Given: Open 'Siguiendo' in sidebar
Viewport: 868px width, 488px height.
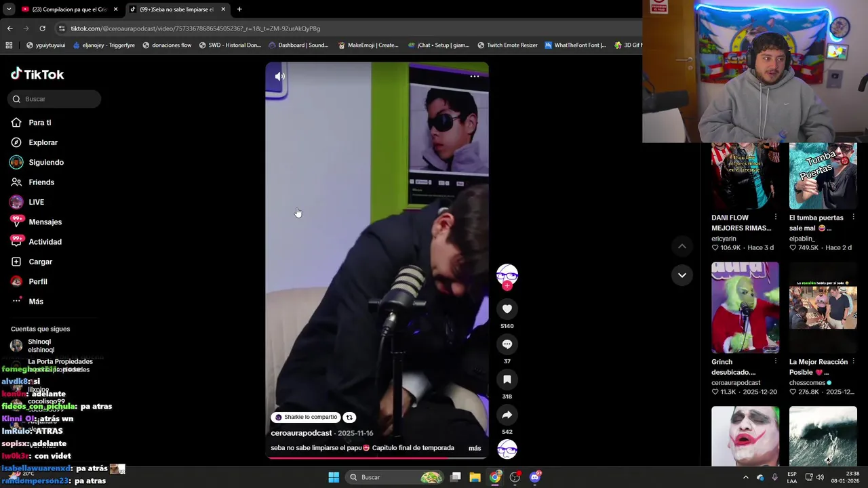Looking at the screenshot, I should [x=46, y=163].
